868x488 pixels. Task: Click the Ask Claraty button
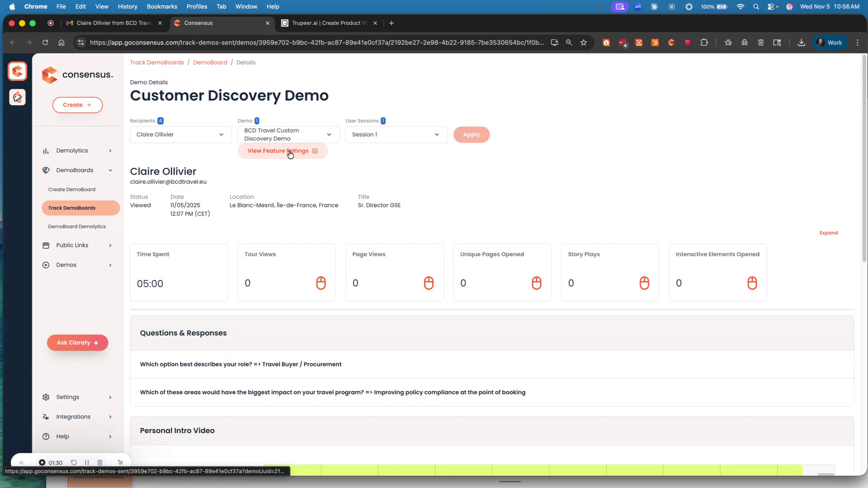(x=77, y=343)
